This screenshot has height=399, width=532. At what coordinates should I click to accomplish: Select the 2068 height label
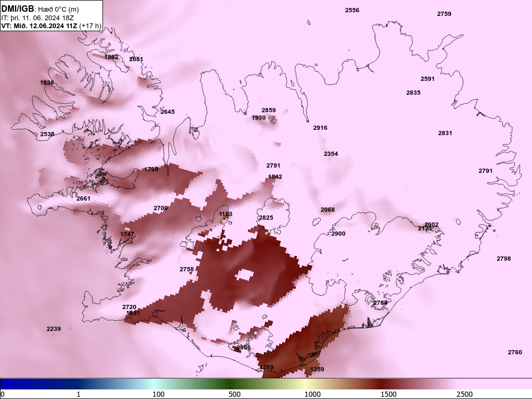[x=327, y=210]
